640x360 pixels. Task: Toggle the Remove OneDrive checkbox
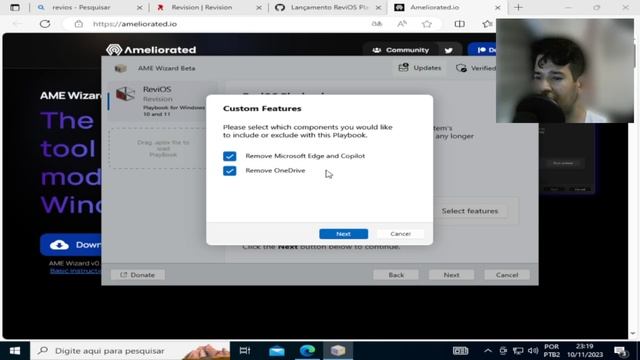229,171
